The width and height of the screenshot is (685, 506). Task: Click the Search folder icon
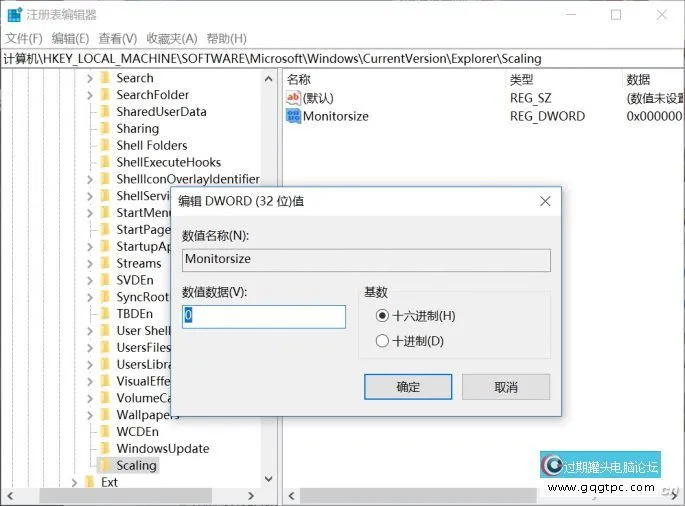[105, 78]
